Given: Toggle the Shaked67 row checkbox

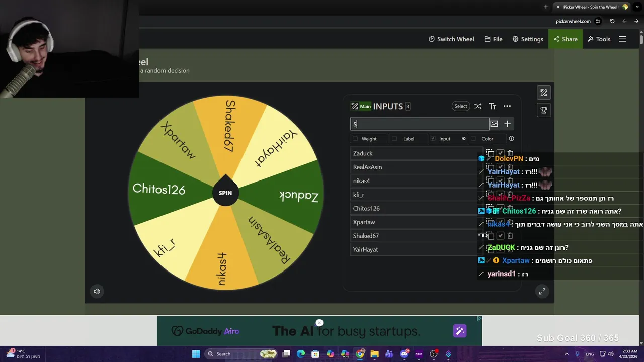Looking at the screenshot, I should (x=500, y=236).
